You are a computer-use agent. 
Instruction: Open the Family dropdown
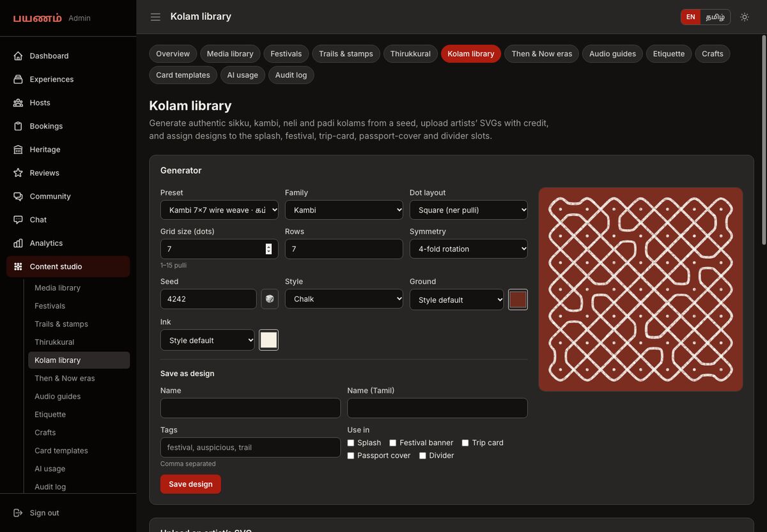(x=344, y=210)
